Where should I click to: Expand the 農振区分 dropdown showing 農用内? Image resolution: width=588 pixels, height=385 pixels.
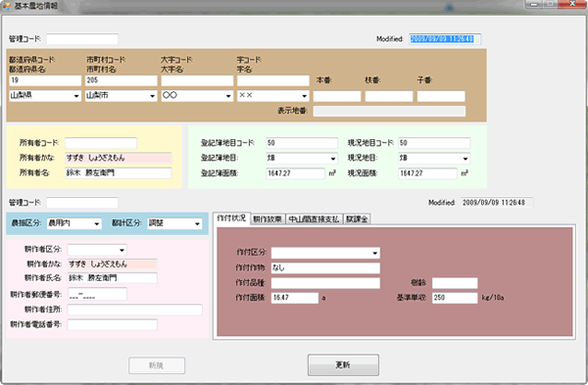(97, 223)
